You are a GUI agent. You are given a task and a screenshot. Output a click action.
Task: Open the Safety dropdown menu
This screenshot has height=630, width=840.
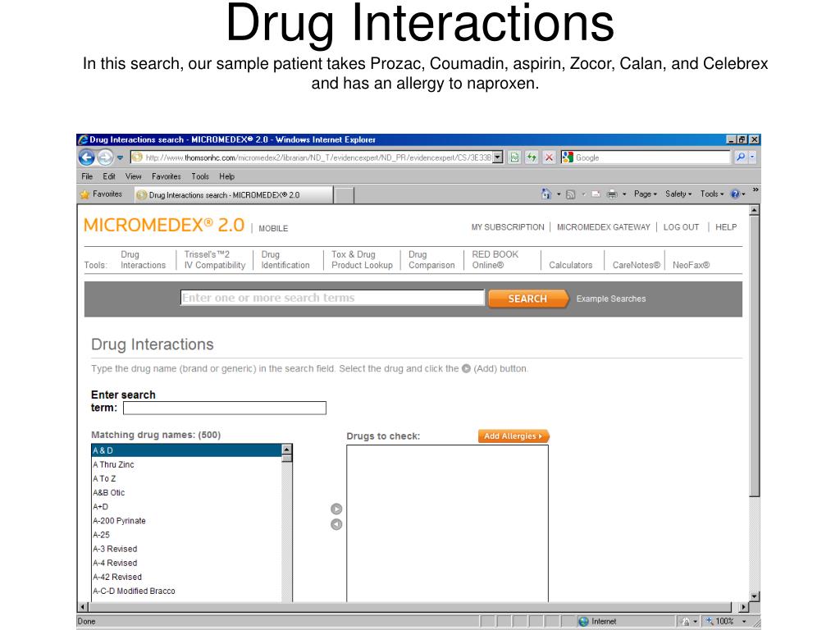tap(678, 194)
